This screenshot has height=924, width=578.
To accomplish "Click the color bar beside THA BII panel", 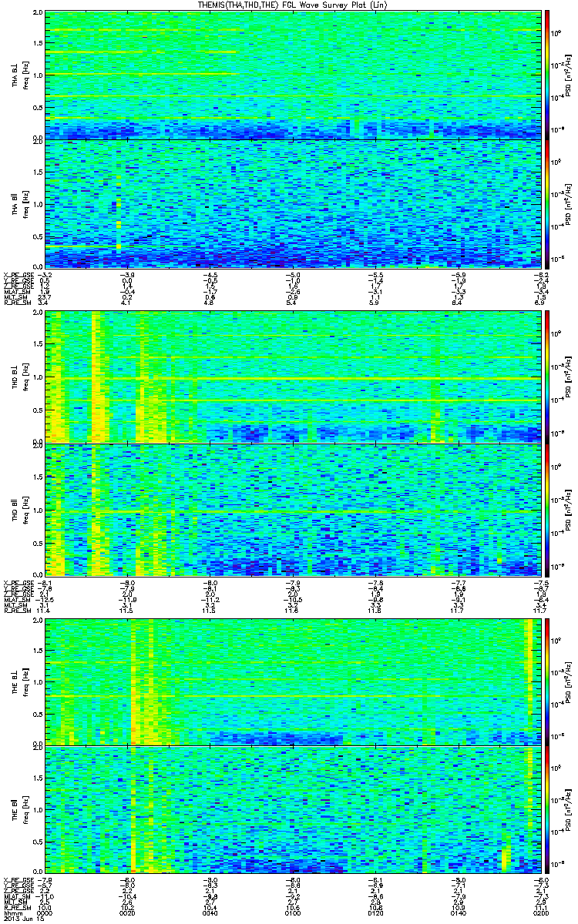I will [x=547, y=203].
